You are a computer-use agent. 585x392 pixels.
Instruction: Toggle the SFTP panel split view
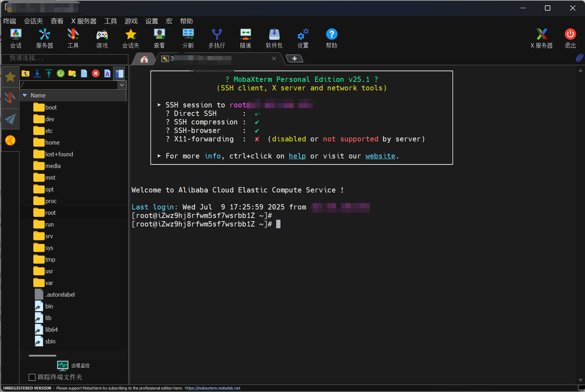click(x=119, y=73)
